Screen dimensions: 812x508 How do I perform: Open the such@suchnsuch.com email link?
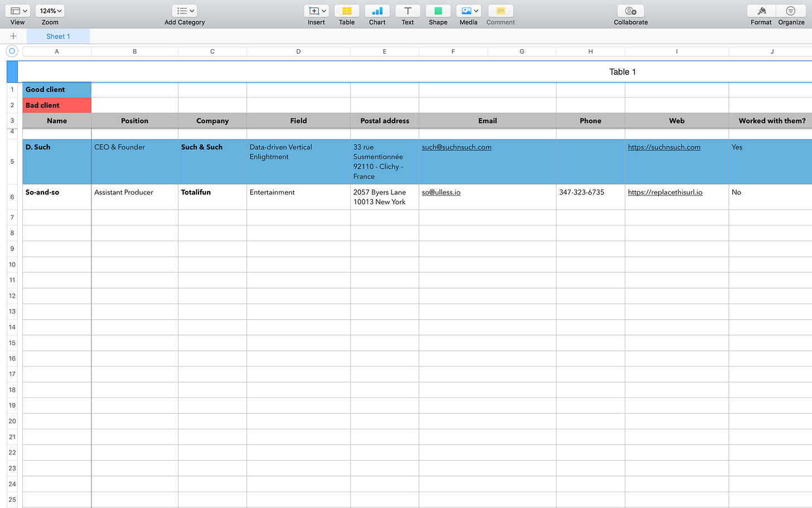click(x=457, y=147)
